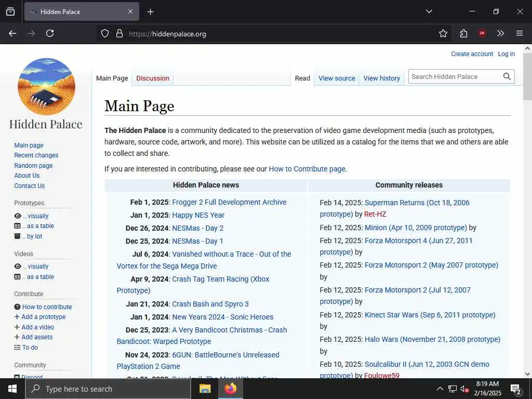Screen dimensions: 532x399
Task: Go back to previous page arrow
Action: (x=12, y=33)
